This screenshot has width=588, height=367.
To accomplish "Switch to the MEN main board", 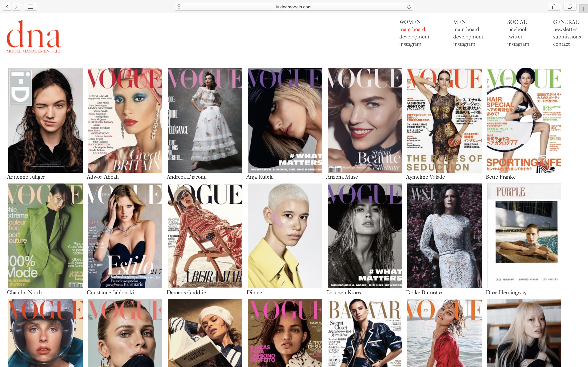I will pos(466,29).
